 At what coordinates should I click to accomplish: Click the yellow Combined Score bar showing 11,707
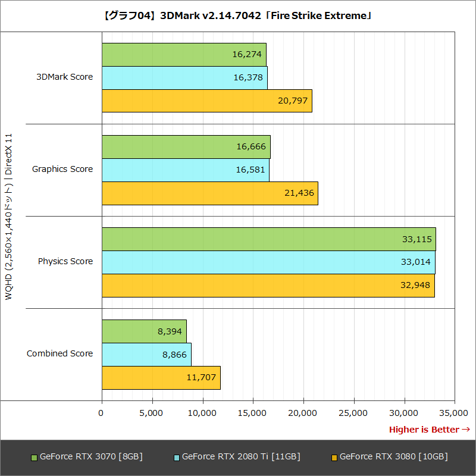[161, 377]
